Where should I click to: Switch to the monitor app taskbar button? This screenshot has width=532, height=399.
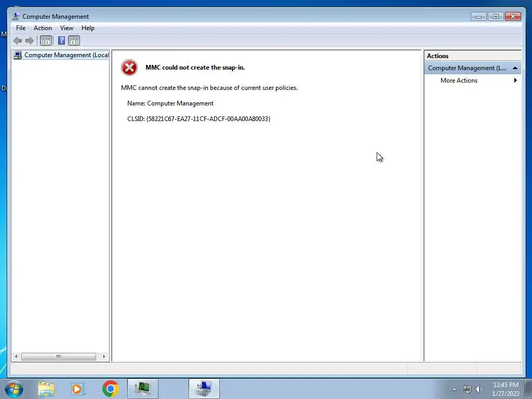tap(143, 389)
